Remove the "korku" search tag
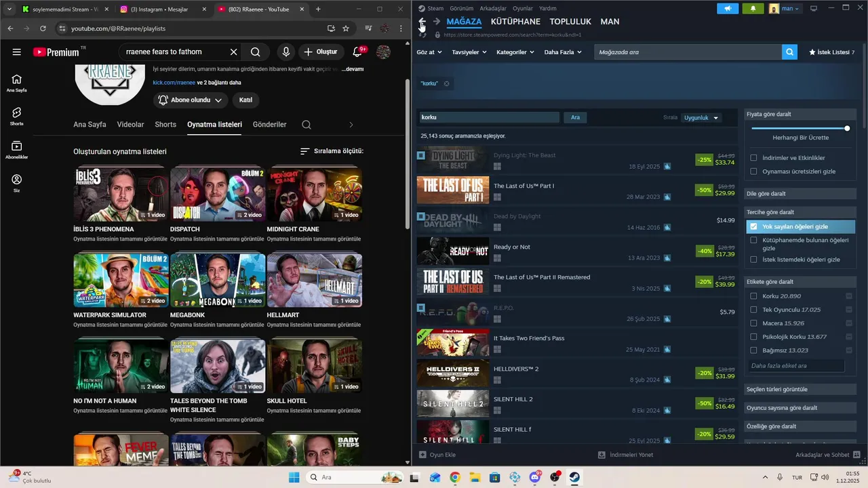 [446, 83]
